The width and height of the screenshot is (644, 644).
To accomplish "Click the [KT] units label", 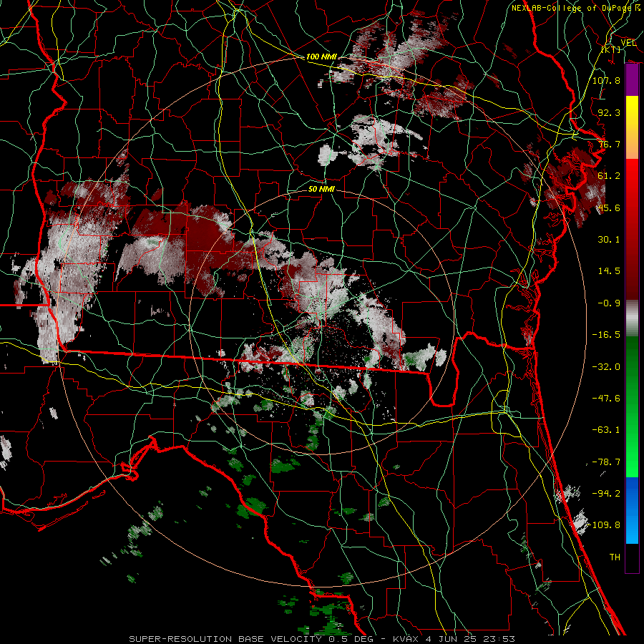I will [611, 49].
